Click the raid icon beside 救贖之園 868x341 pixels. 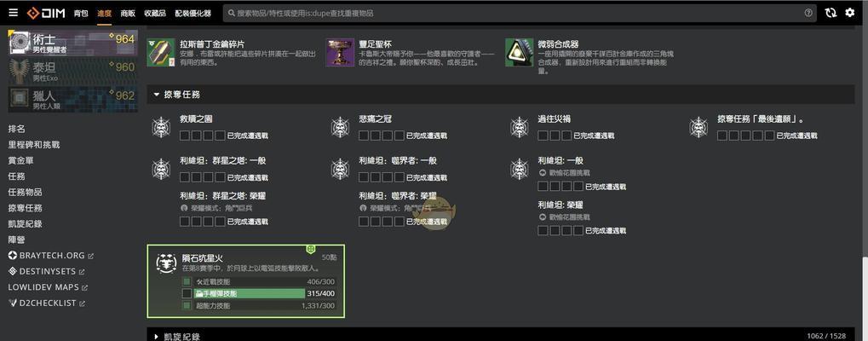161,127
